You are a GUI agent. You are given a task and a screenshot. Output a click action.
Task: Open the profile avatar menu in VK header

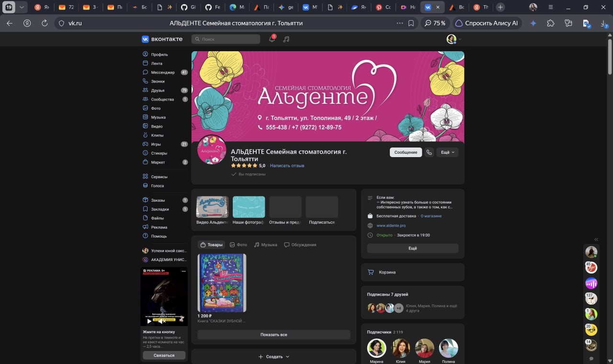454,39
